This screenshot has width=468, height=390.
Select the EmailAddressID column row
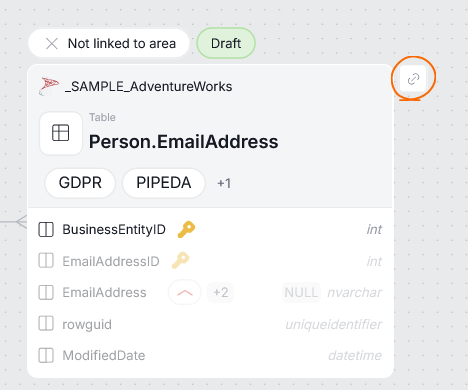[210, 261]
